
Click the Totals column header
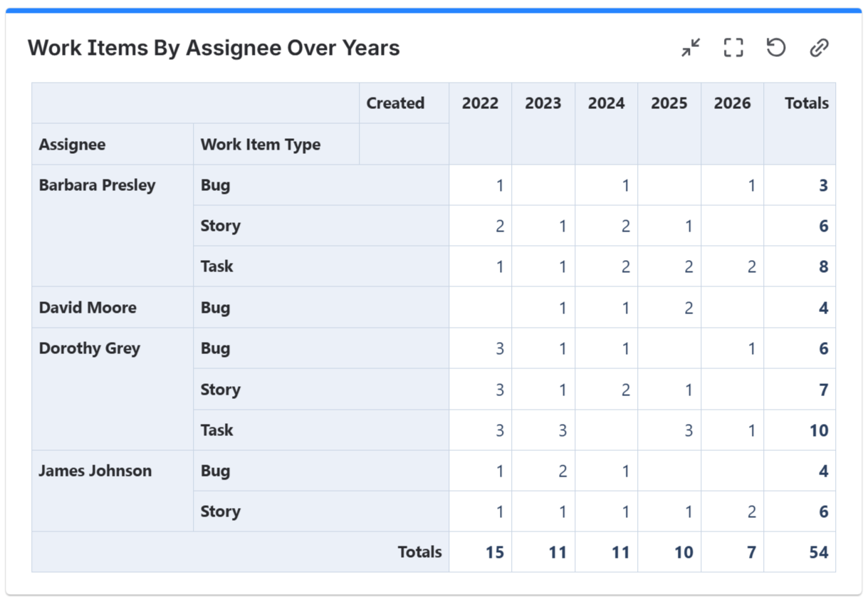tap(806, 103)
